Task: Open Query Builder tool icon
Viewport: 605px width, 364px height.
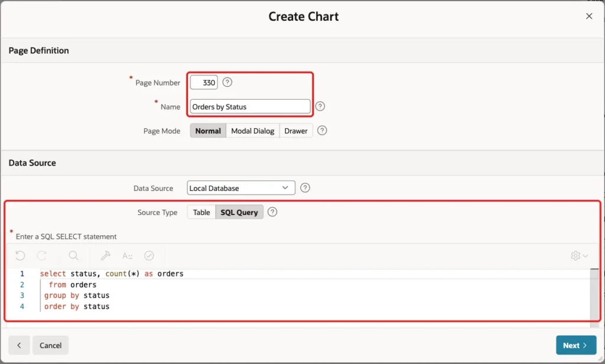Action: [105, 255]
